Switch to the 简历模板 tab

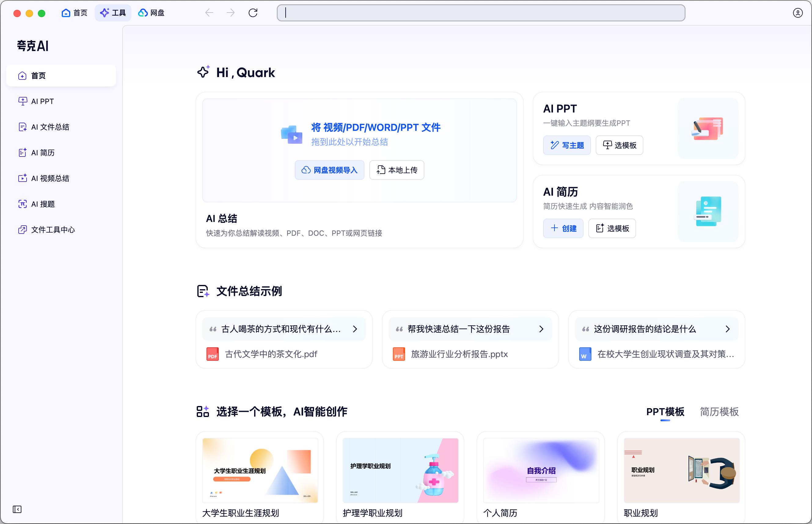pyautogui.click(x=719, y=412)
